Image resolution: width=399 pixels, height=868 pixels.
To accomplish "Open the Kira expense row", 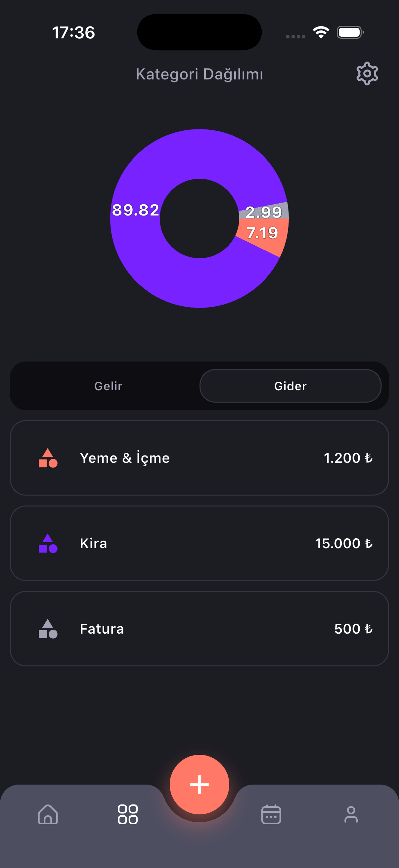I will tap(199, 543).
